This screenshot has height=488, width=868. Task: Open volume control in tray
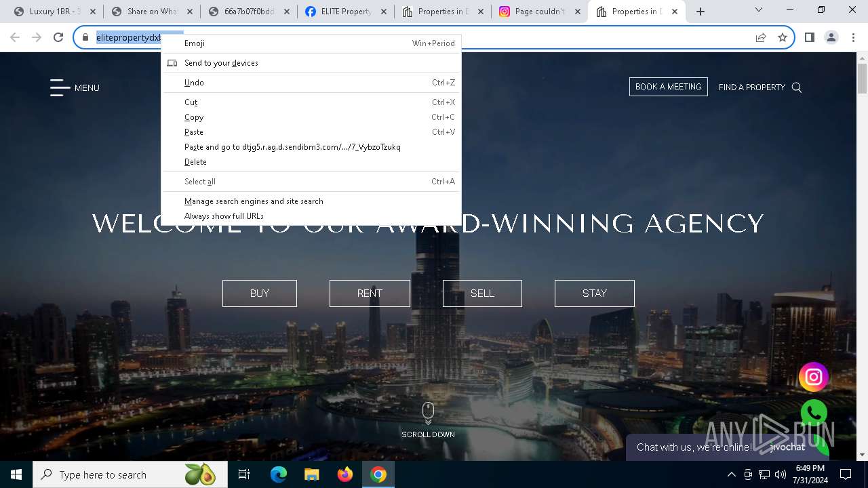[781, 474]
